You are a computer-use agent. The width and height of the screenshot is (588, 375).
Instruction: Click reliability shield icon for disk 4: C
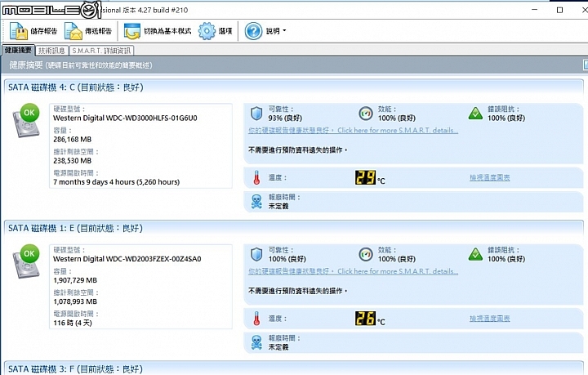point(256,114)
